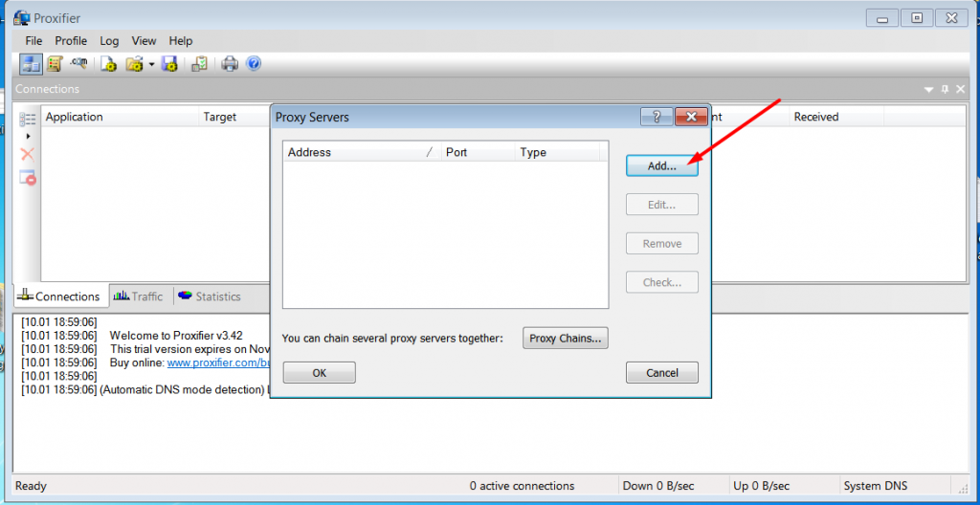The height and width of the screenshot is (505, 980).
Task: Click the printer toolbar icon
Action: 230,64
